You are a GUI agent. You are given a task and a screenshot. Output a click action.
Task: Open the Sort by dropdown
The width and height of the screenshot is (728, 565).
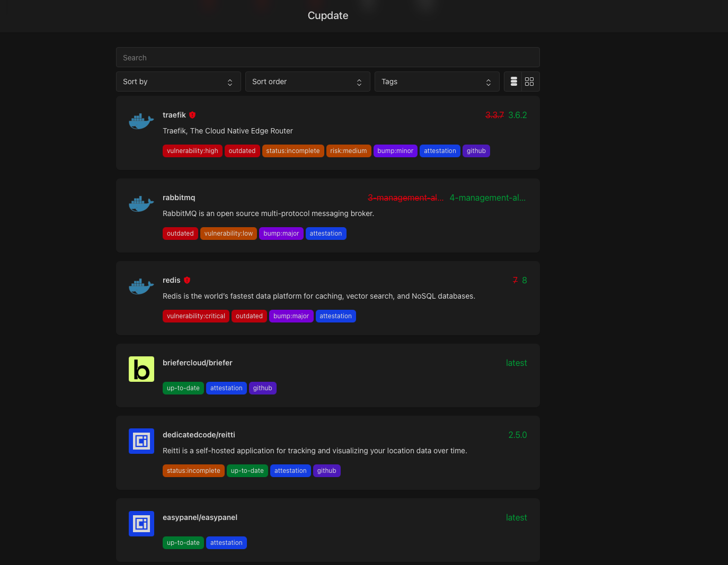pos(179,82)
